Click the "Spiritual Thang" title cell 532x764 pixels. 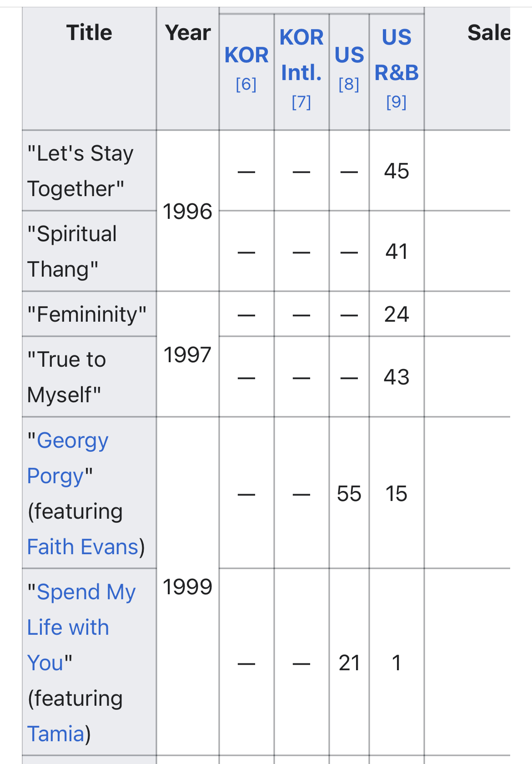(x=72, y=251)
